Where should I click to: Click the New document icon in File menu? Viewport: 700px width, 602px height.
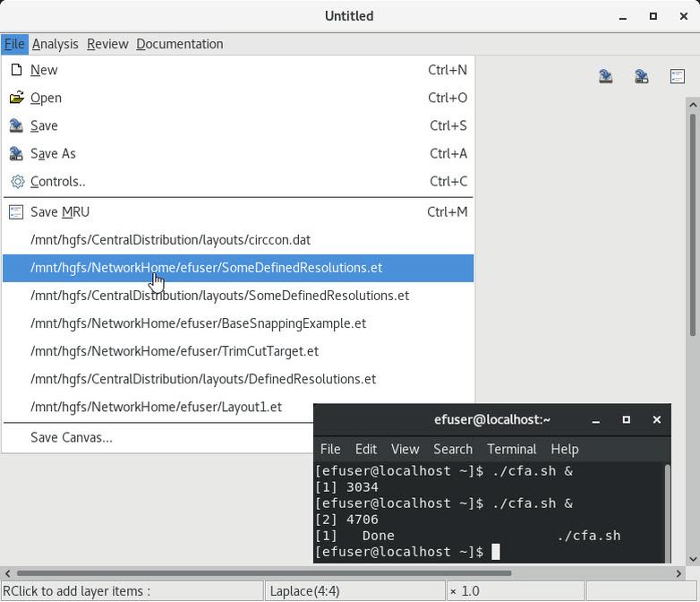[16, 70]
